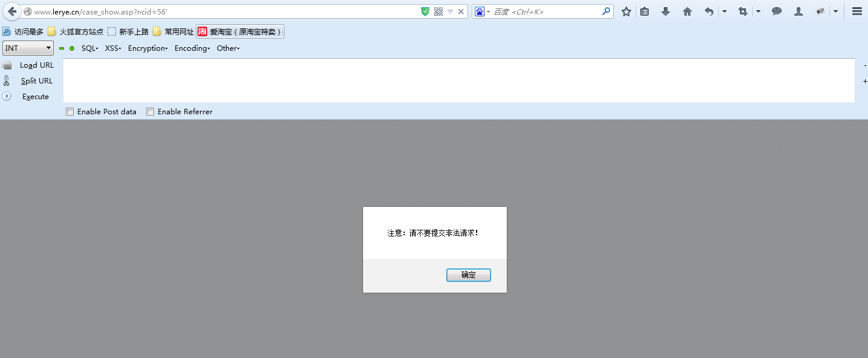
Task: Open the INT type dropdown in HackBar
Action: point(28,48)
